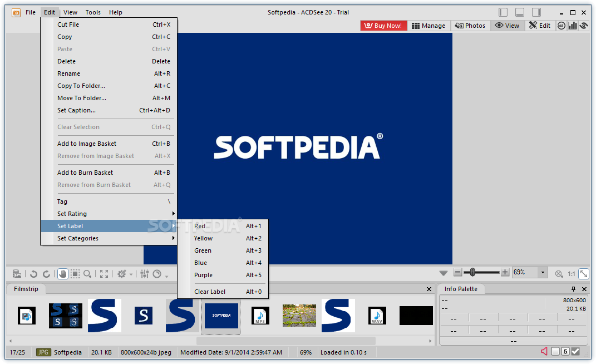Close the Info Palette panel
Viewport: 596px width, 364px height.
[585, 289]
